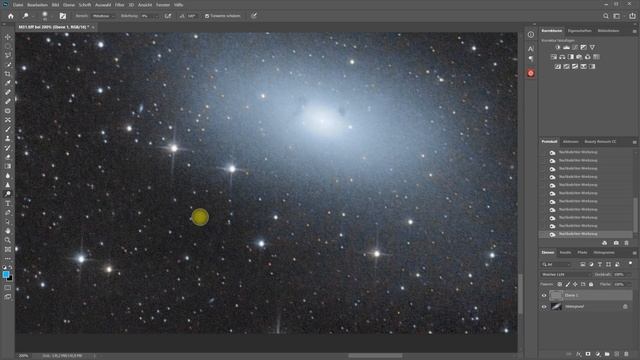Viewport: 640px width, 360px height.
Task: Toggle lock transparent pixels
Action: click(560, 284)
